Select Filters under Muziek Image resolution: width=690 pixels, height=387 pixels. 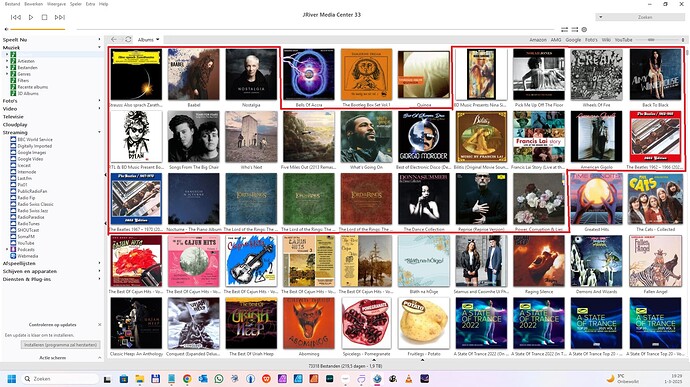(x=23, y=81)
